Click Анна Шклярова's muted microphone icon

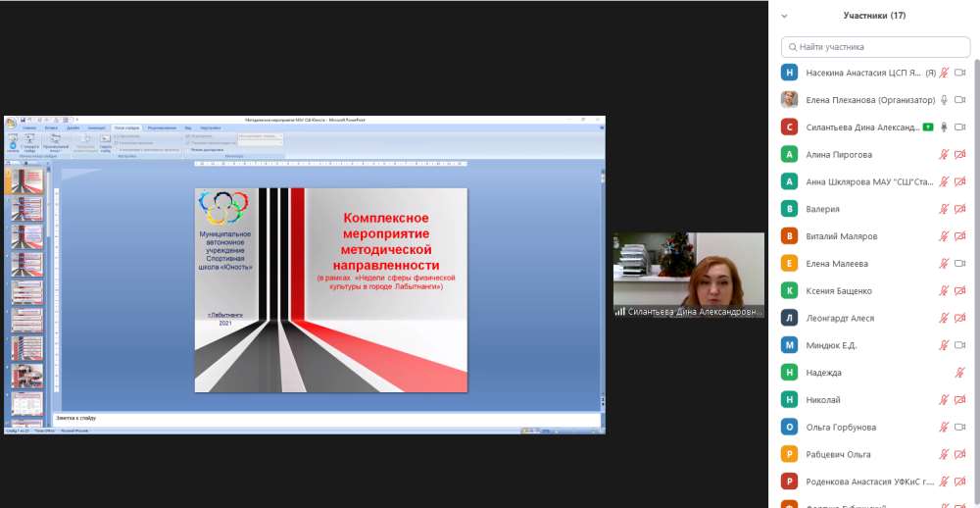945,181
